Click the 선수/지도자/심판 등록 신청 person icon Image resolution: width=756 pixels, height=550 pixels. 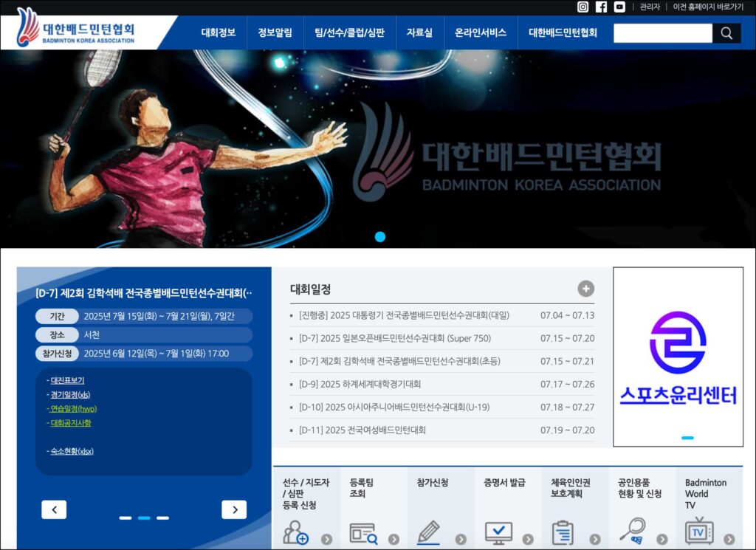(x=295, y=532)
